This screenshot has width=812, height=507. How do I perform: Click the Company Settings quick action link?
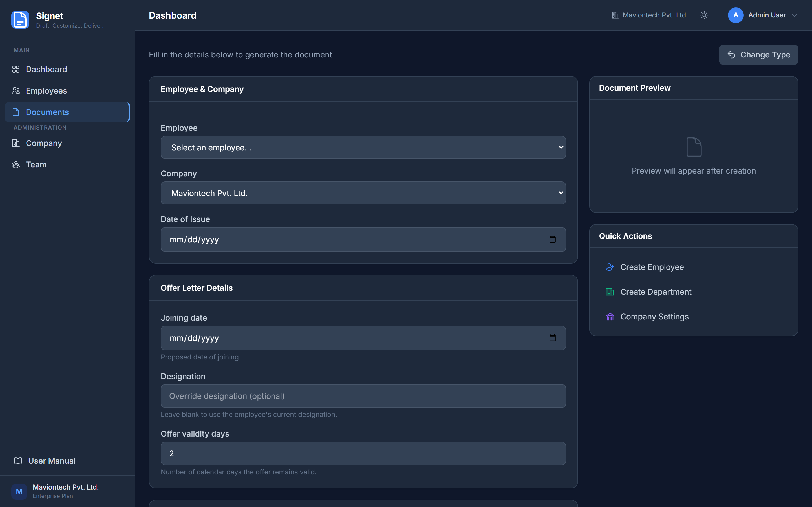point(654,317)
